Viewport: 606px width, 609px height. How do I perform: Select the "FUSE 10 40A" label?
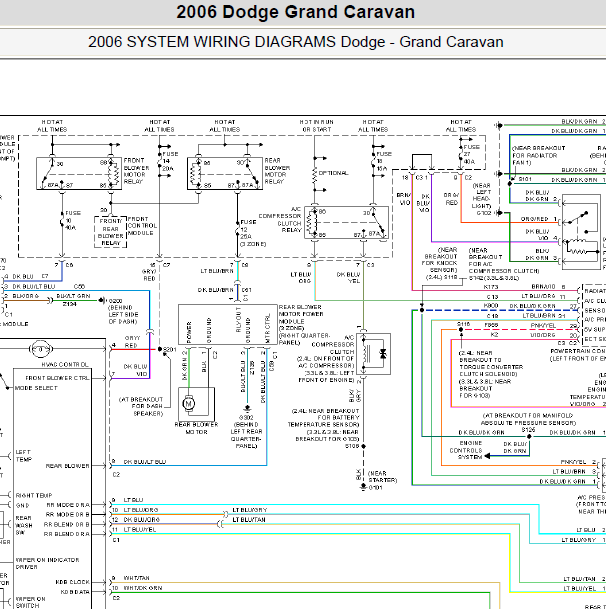(x=73, y=220)
